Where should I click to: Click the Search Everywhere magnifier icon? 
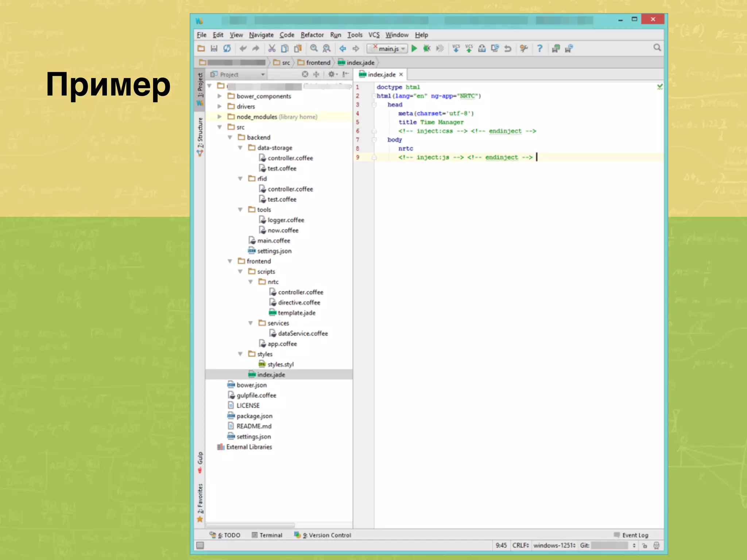[657, 48]
